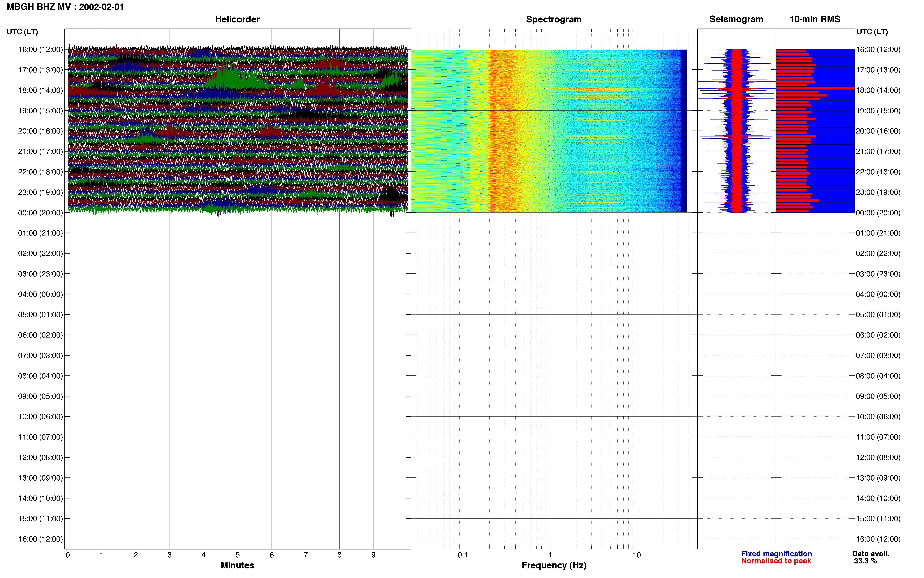Click '20:00 (16:00)' on the RMS panel's time axis

(x=878, y=131)
